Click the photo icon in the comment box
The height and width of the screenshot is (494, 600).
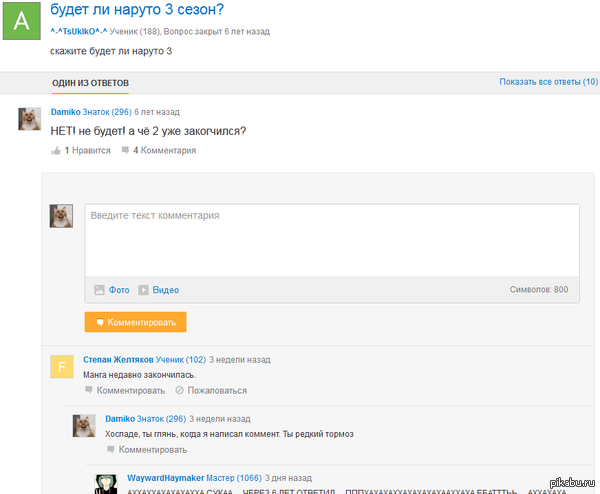99,290
